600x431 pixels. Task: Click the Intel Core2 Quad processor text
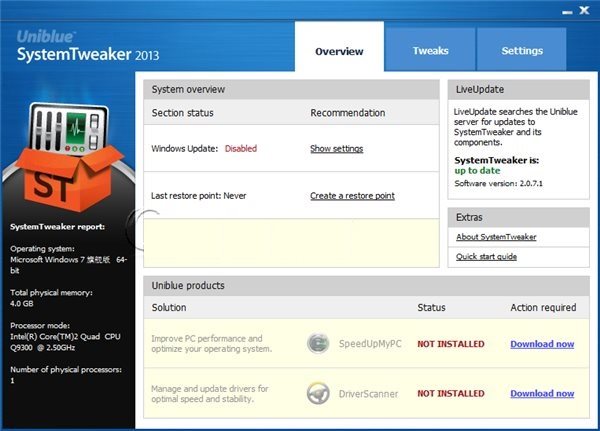(65, 342)
